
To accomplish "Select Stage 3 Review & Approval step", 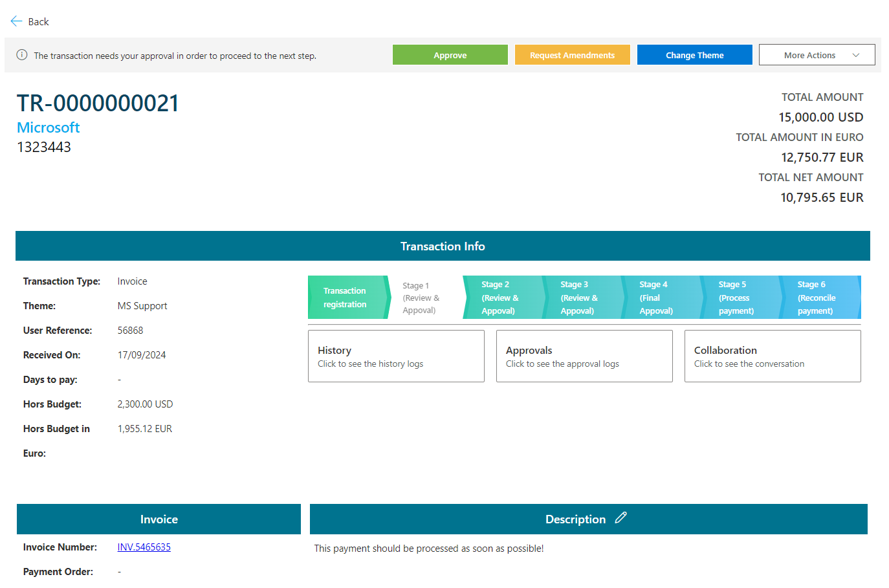I will [579, 298].
